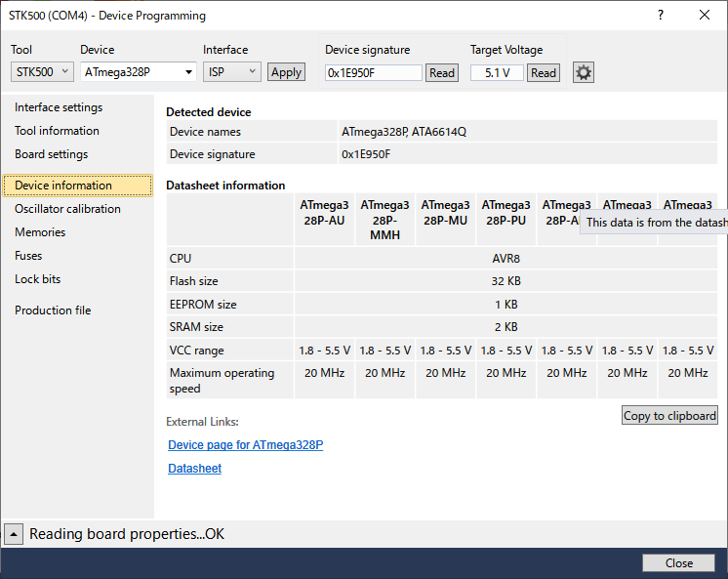The image size is (728, 579).
Task: Open the Device page for ATmega328P link
Action: tap(245, 445)
